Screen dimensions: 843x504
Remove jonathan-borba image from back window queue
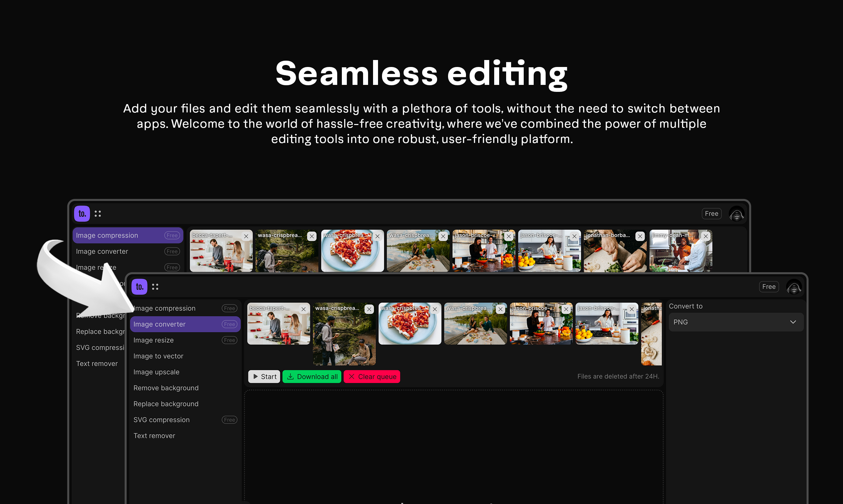[640, 236]
